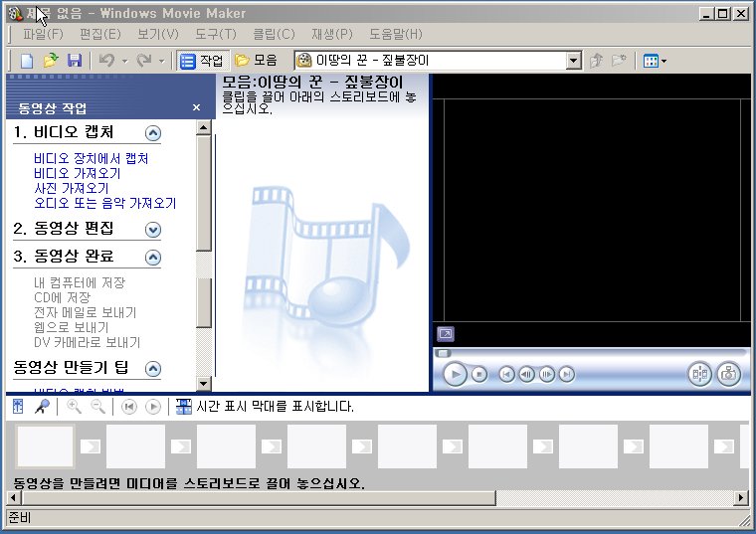Stop the preview playback
Screen dimensions: 756x534
tap(479, 375)
